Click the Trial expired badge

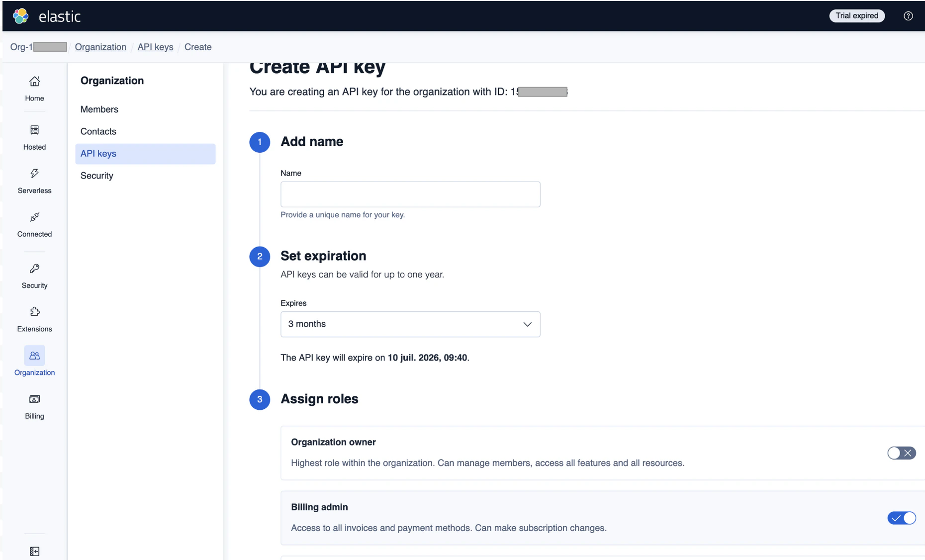tap(856, 15)
